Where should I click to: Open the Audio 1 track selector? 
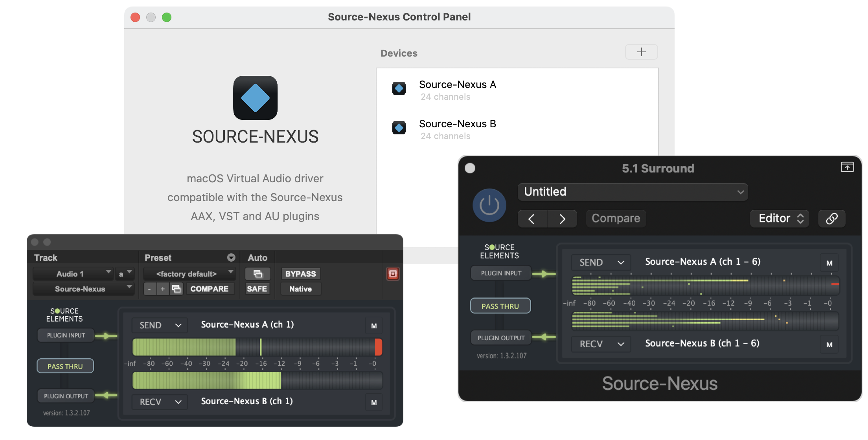point(74,274)
